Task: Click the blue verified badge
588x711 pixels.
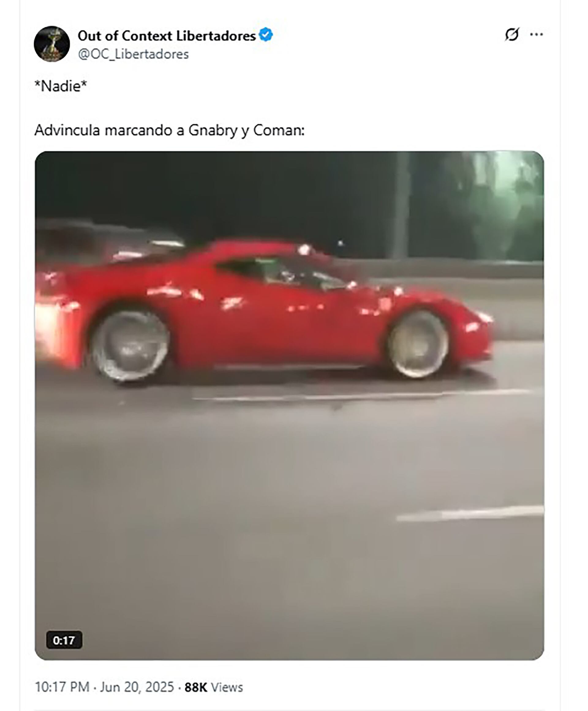Action: [x=266, y=35]
